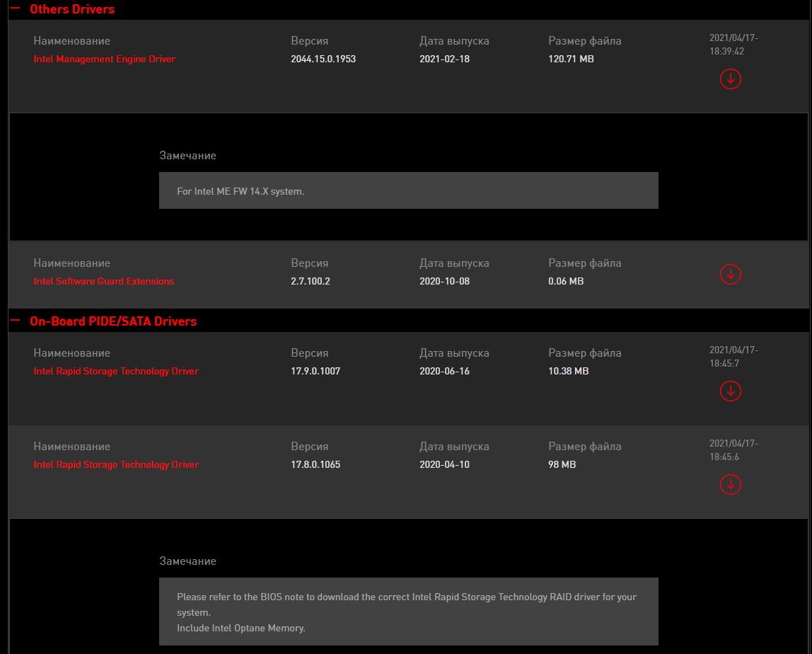812x654 pixels.
Task: Click timestamp 2021/04/17-18:45:6
Action: click(733, 450)
